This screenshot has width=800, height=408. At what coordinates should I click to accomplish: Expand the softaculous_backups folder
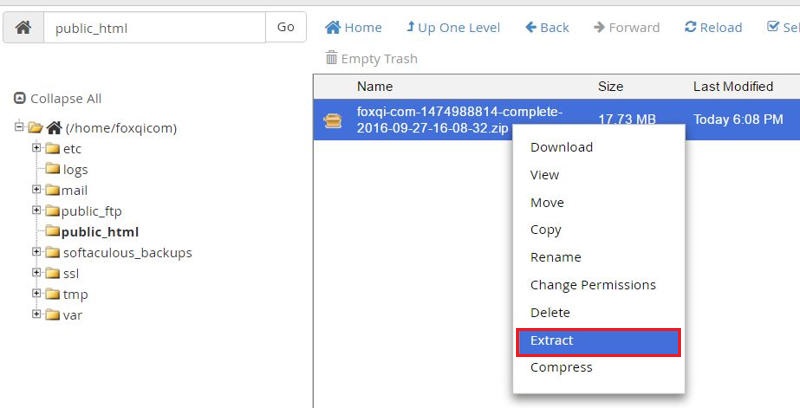coord(36,251)
